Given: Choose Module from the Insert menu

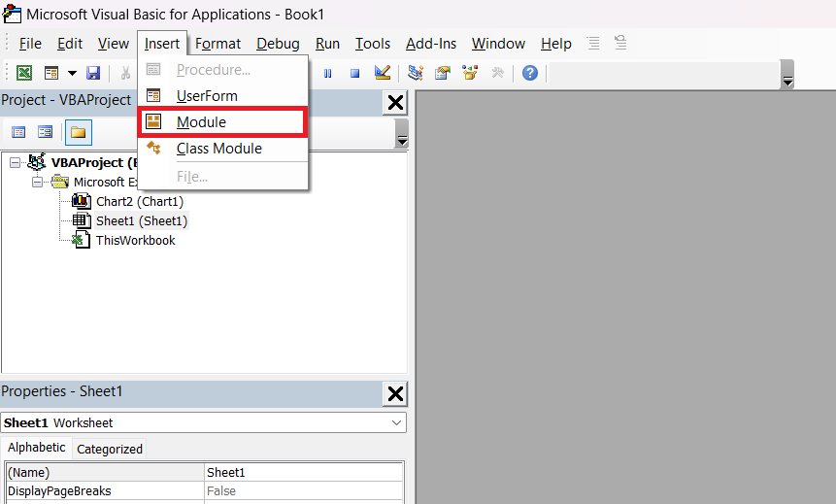Looking at the screenshot, I should [x=223, y=122].
